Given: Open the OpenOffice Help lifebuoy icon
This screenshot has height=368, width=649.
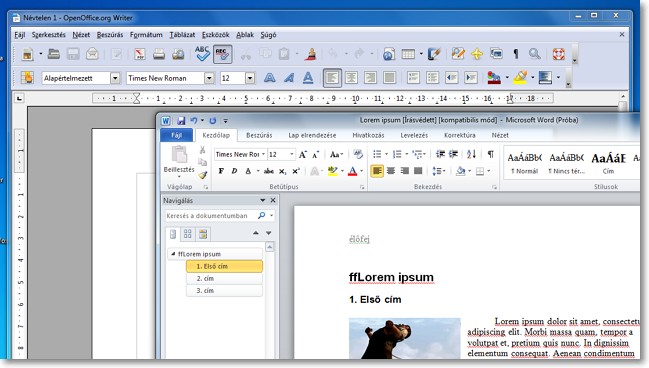Looking at the screenshot, I should pyautogui.click(x=558, y=54).
